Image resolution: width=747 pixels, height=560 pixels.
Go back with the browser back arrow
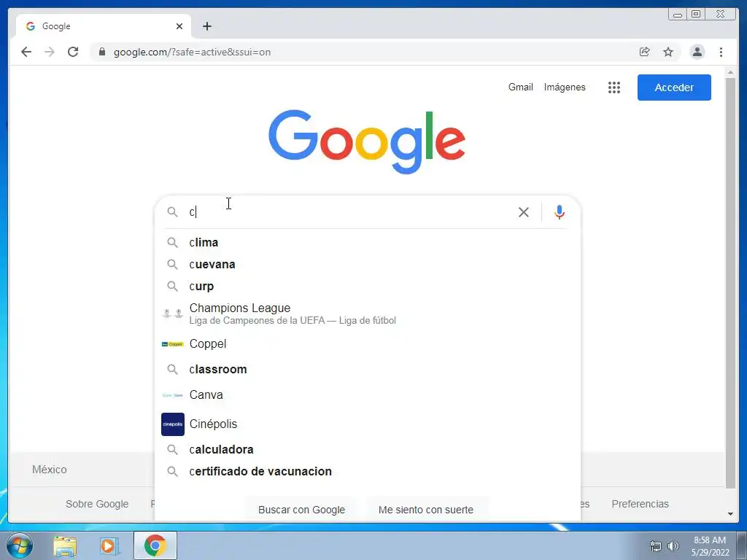click(x=26, y=52)
